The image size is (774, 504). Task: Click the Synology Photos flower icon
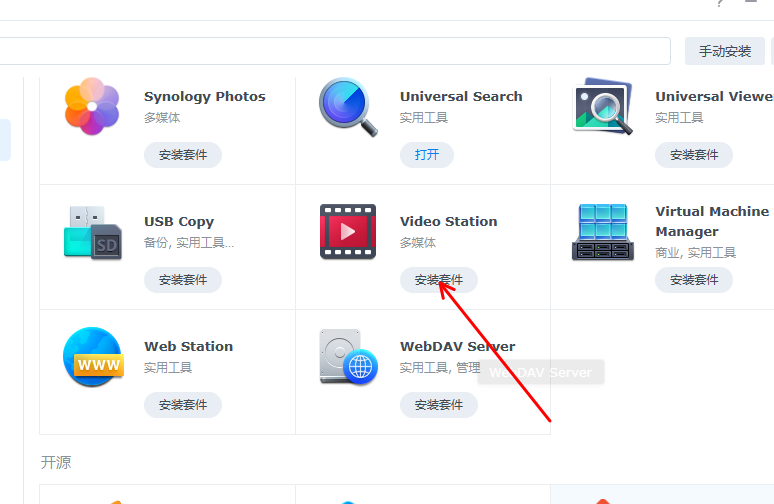click(92, 106)
